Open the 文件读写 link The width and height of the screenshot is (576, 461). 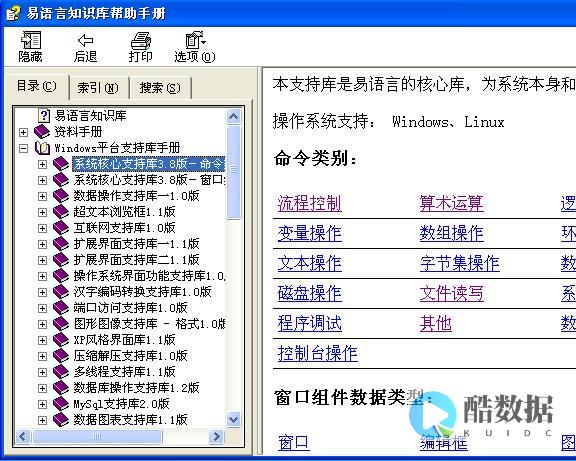pyautogui.click(x=451, y=293)
